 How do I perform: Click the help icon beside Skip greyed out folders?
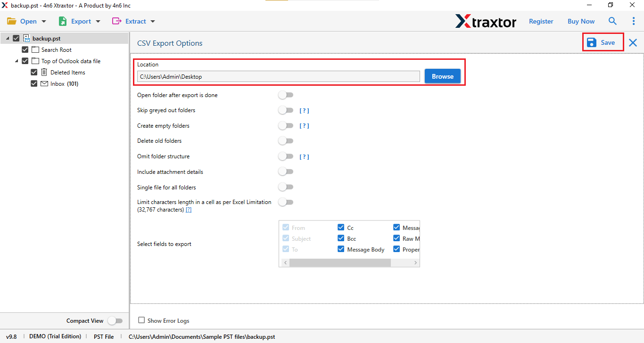[305, 111]
